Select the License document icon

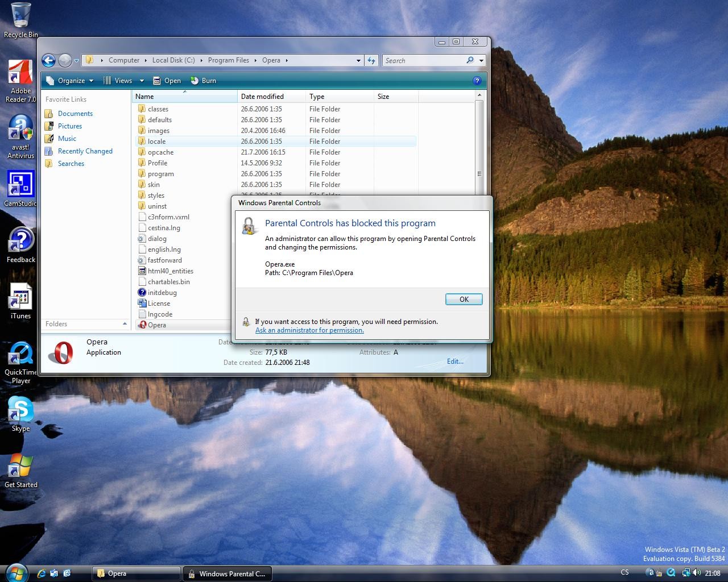pyautogui.click(x=142, y=304)
